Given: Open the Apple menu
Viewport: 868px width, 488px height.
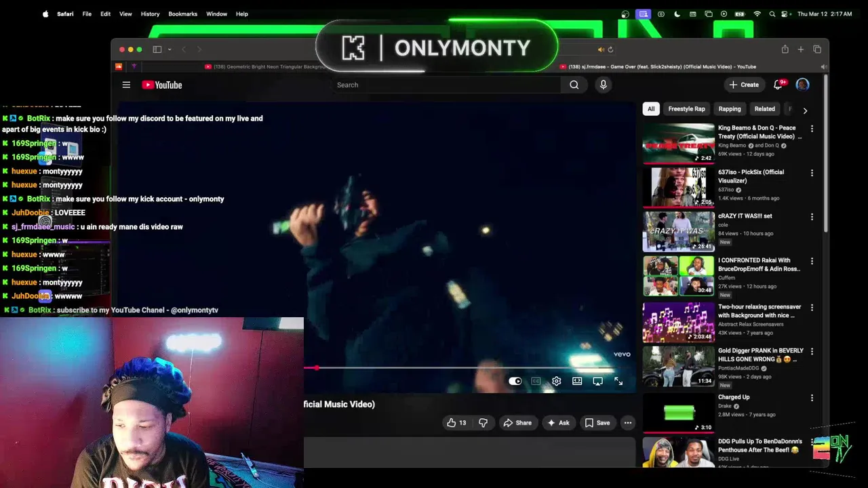Looking at the screenshot, I should [x=45, y=14].
